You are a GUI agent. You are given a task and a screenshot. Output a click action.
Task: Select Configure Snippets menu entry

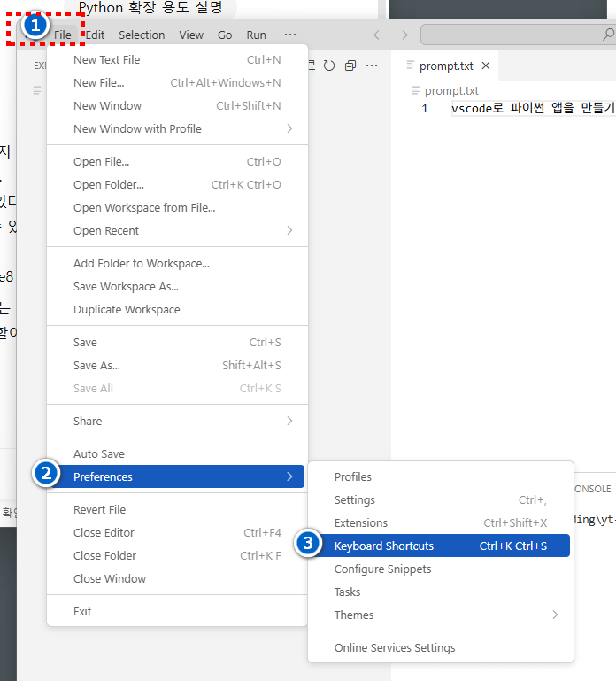click(382, 569)
